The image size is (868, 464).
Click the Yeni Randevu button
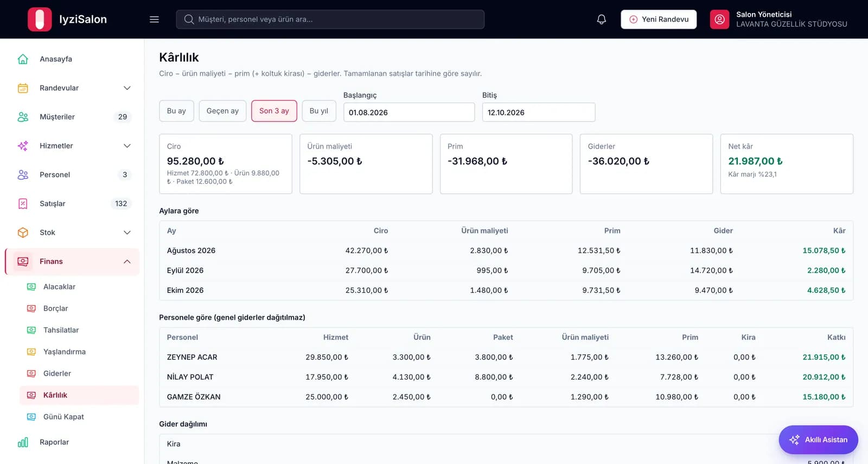tap(659, 20)
